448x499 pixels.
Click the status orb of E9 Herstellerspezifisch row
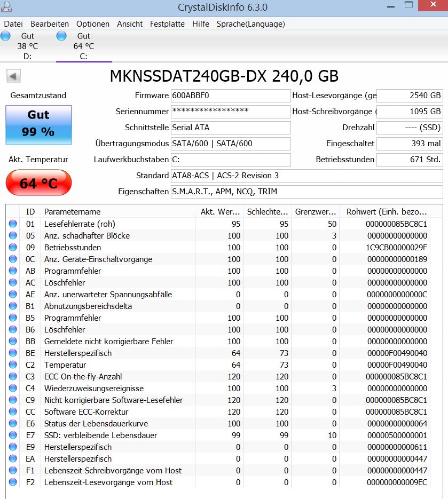point(13,447)
